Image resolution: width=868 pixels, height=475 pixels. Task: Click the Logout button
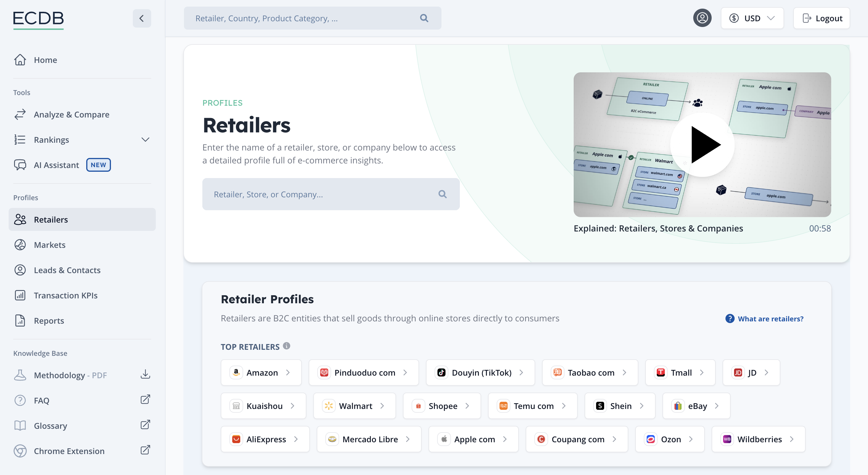pos(821,18)
